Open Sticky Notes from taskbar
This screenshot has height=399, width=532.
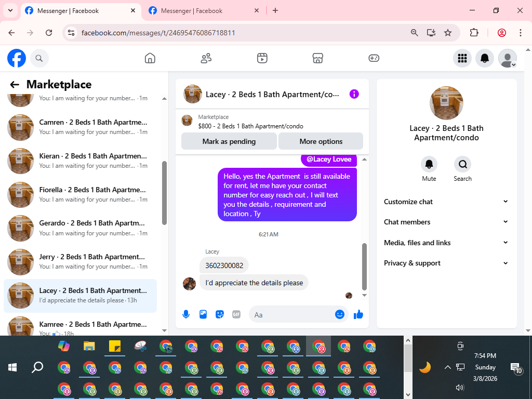pyautogui.click(x=115, y=346)
